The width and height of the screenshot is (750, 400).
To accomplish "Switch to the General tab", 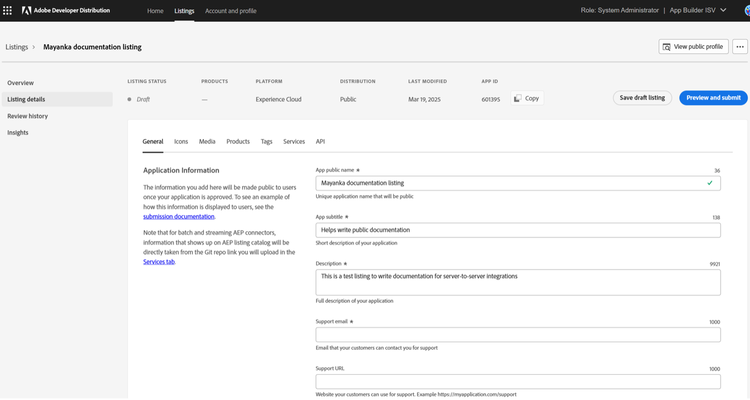I will pos(153,142).
